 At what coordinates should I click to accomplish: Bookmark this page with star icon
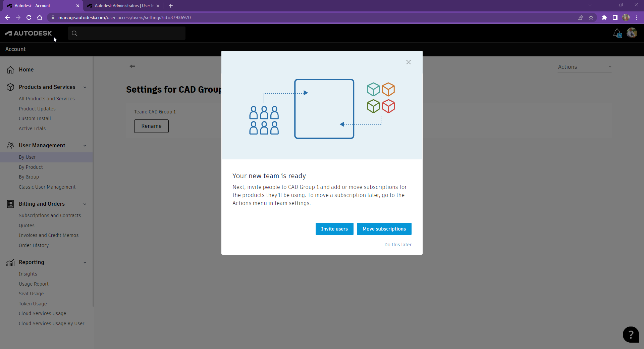pos(591,17)
